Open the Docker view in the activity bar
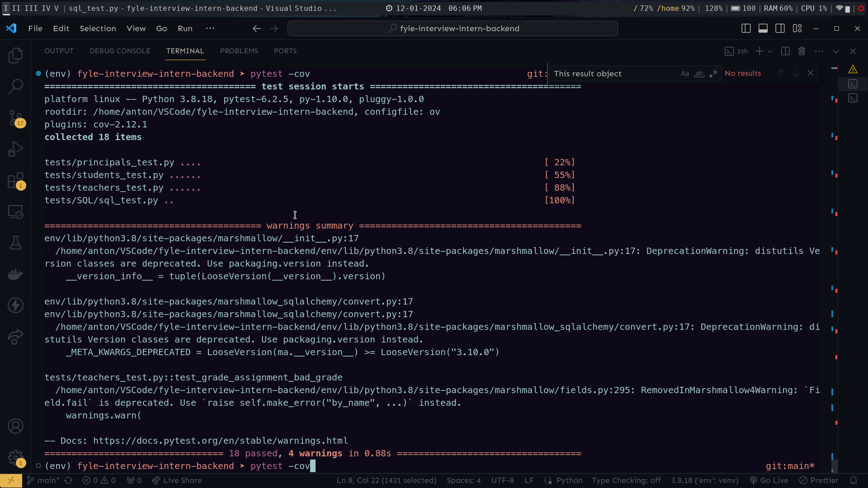The image size is (868, 488). (x=15, y=274)
